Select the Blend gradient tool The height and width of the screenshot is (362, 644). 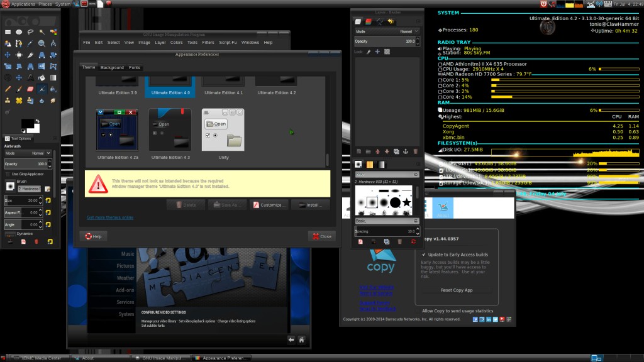pyautogui.click(x=53, y=77)
